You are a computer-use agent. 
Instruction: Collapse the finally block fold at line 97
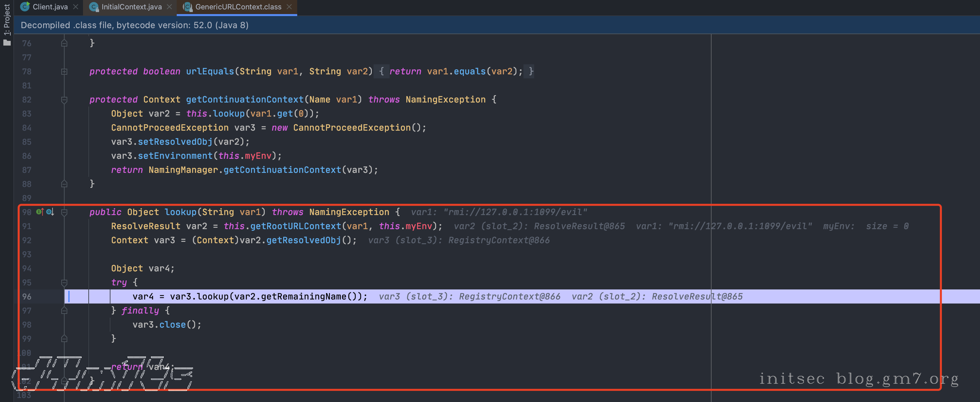click(64, 311)
